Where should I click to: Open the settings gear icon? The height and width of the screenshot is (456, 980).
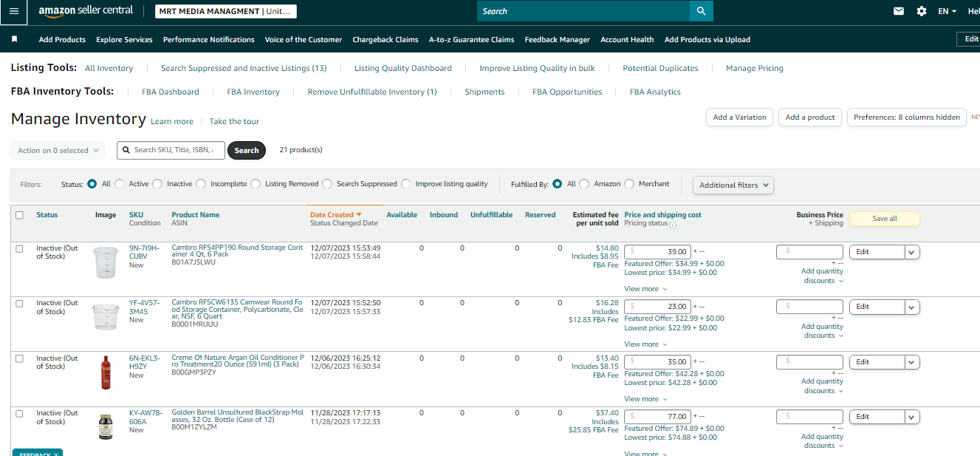coord(921,11)
